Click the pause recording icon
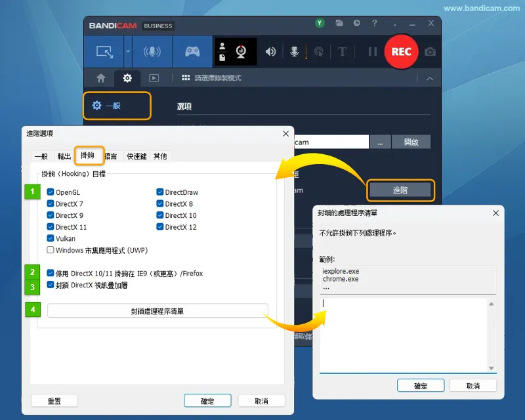The height and width of the screenshot is (420, 525). 372,52
